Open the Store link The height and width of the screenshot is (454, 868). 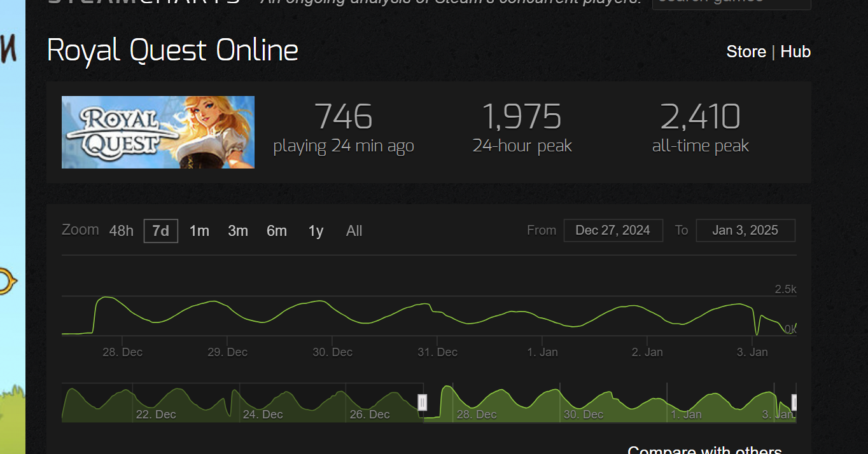tap(746, 52)
